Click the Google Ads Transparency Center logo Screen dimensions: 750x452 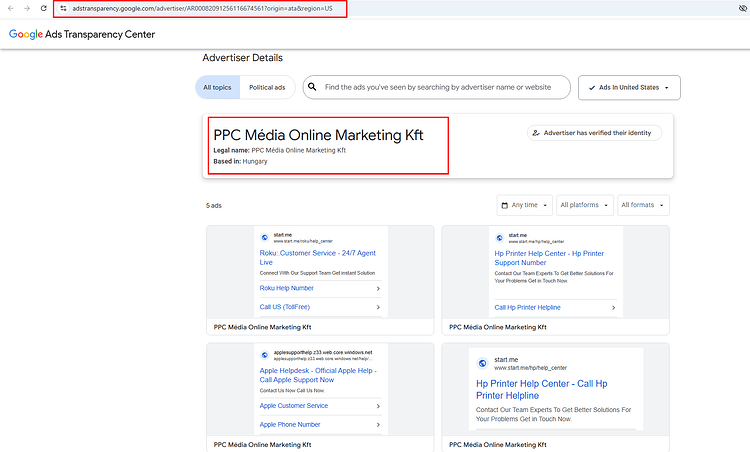pos(82,34)
